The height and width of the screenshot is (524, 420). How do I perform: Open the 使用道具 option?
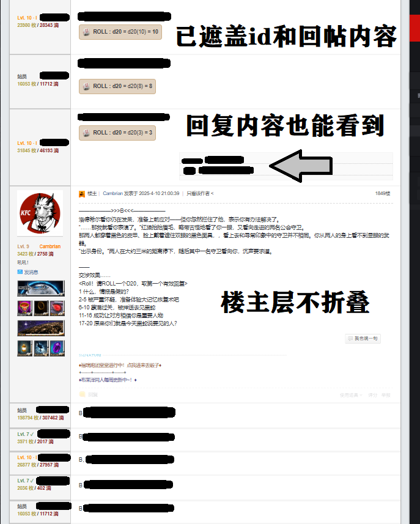(350, 395)
